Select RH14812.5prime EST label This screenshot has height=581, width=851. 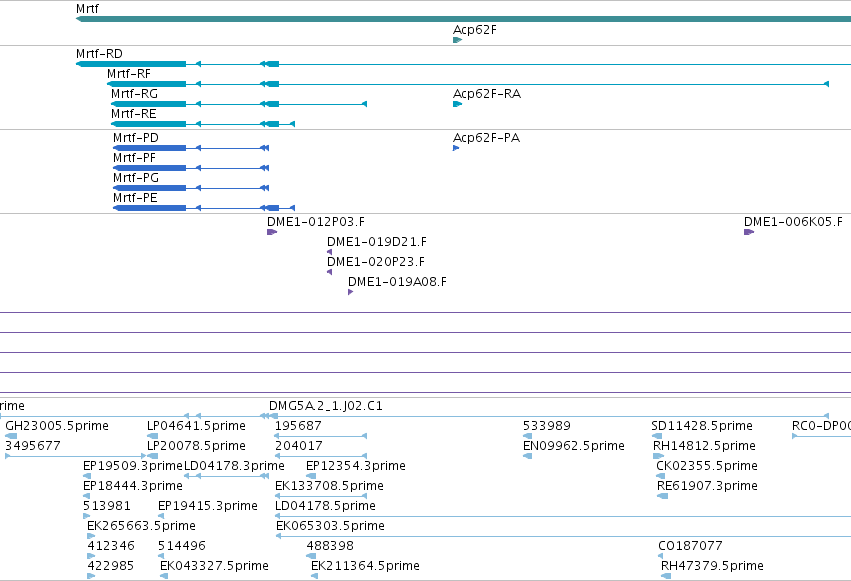click(704, 446)
